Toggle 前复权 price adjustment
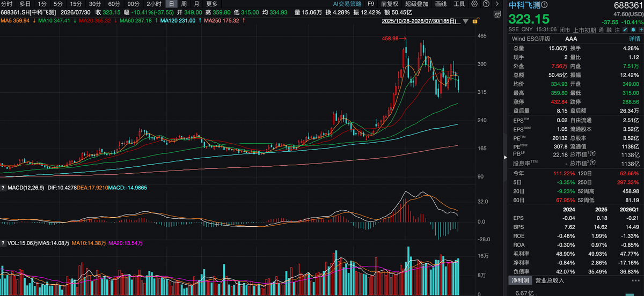Screen dimensions: 644x296 click(x=390, y=4)
